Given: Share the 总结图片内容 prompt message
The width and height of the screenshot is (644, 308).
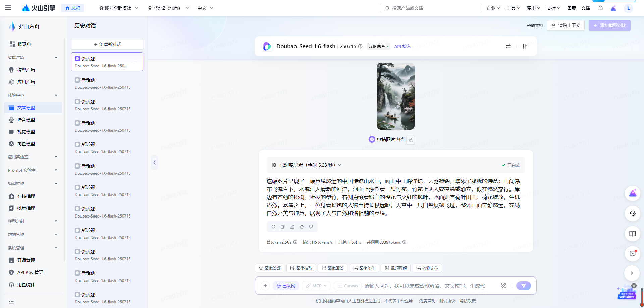Looking at the screenshot, I should [411, 140].
